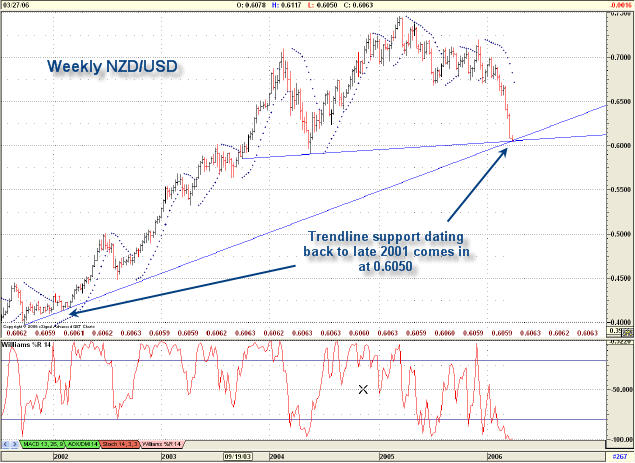Click the 0.4000 price axis label
Image resolution: width=635 pixels, height=463 pixels.
620,322
